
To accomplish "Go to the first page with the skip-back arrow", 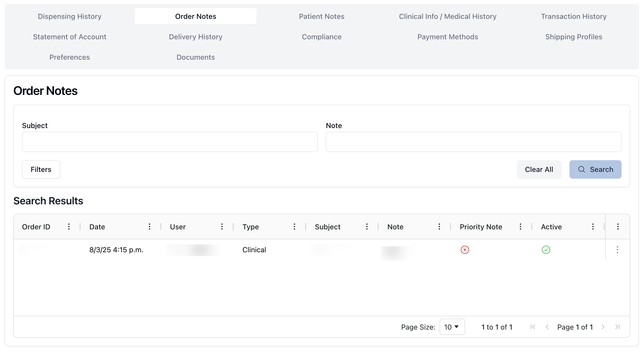I will click(532, 327).
